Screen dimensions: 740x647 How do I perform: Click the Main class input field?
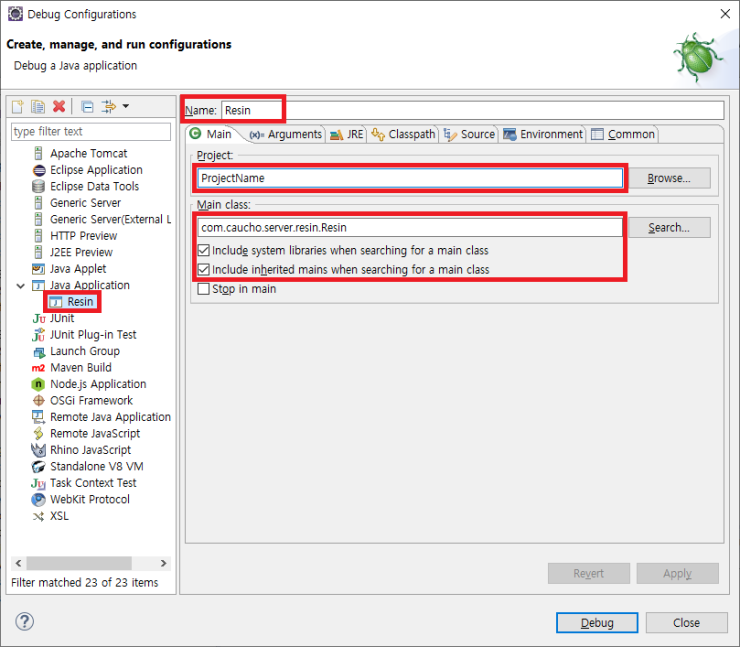coord(410,228)
